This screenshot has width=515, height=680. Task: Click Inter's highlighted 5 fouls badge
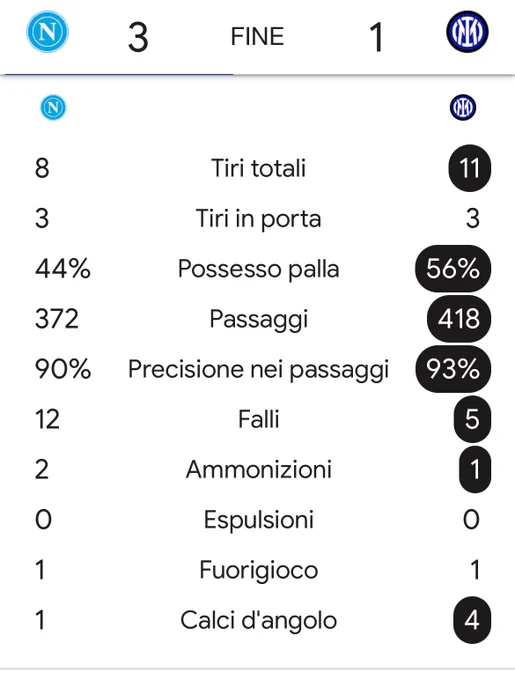(x=473, y=419)
